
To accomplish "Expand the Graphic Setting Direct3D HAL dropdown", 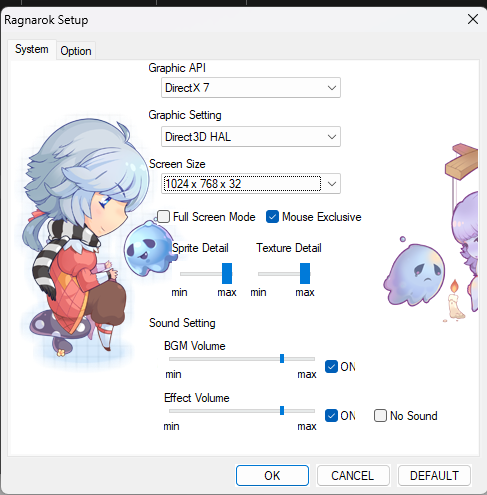I will coord(251,137).
